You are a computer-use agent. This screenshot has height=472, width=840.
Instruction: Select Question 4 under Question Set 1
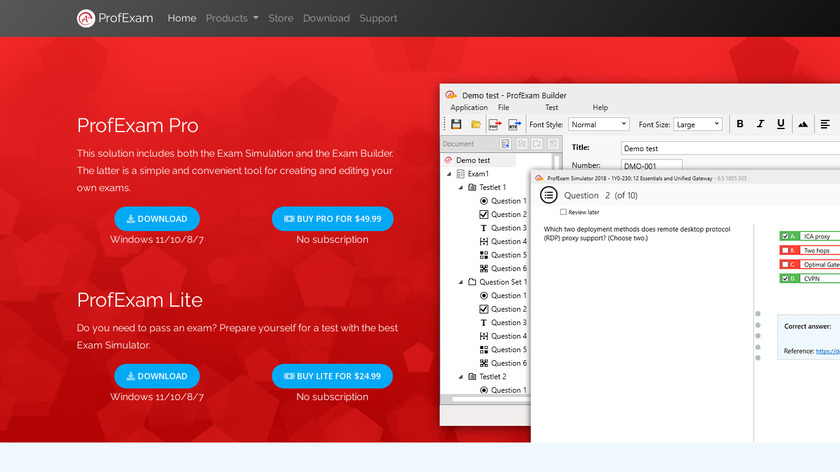pos(509,336)
